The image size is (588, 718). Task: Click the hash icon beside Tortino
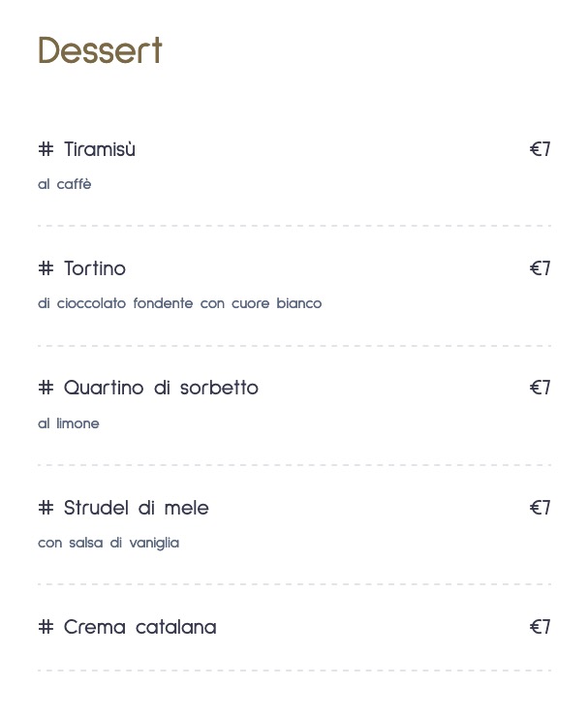tap(46, 268)
